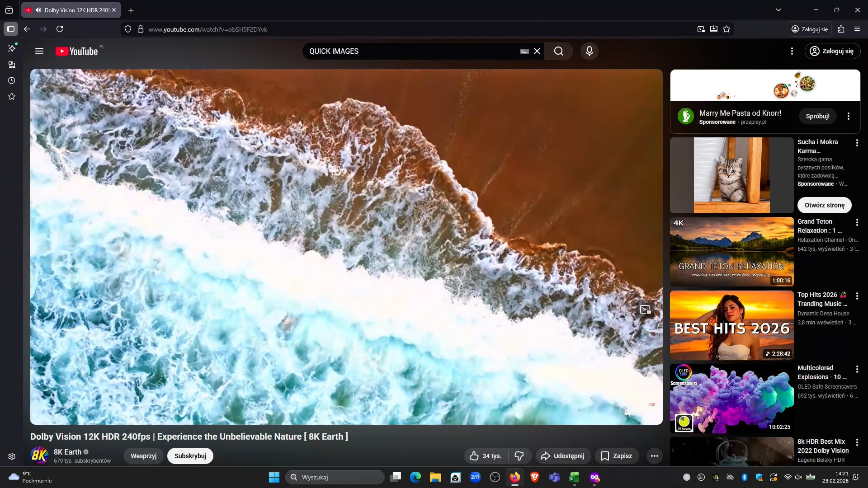Viewport: 868px width, 488px height.
Task: Toggle the browser sidebar panel
Action: (11, 29)
